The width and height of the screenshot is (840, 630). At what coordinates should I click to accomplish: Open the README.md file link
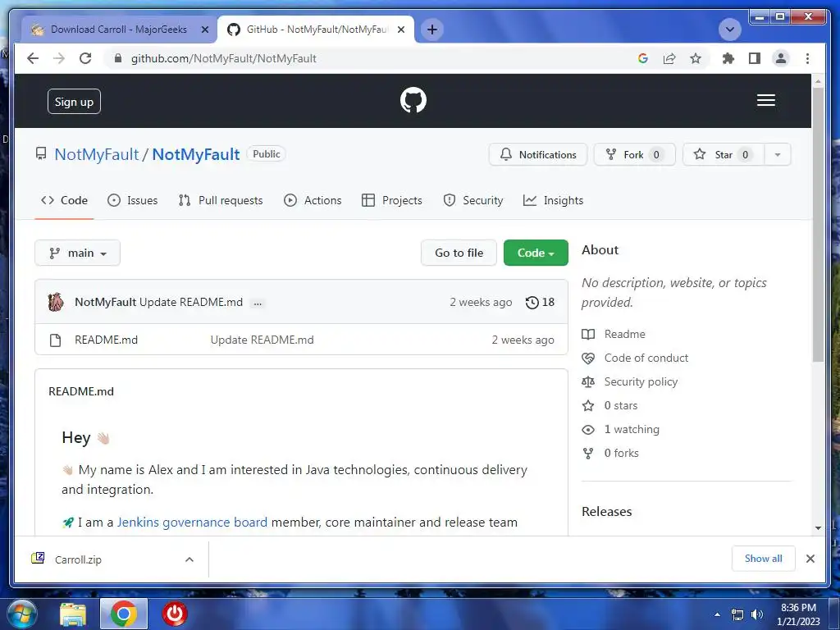(x=106, y=340)
